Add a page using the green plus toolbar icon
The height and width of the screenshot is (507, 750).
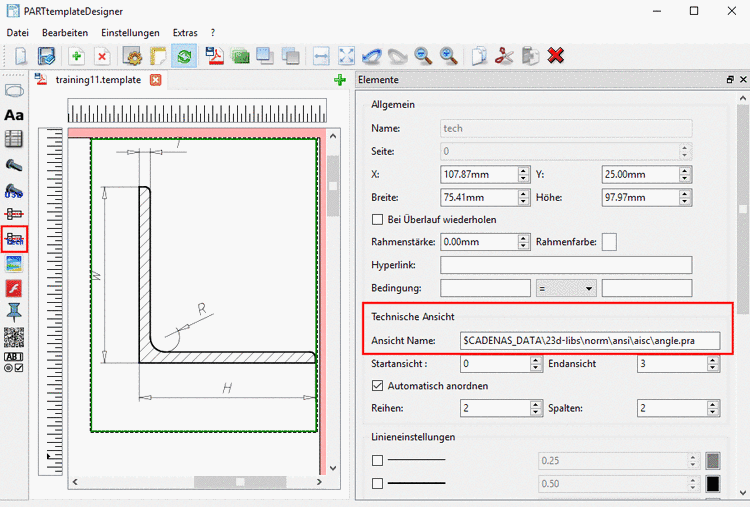pyautogui.click(x=77, y=56)
